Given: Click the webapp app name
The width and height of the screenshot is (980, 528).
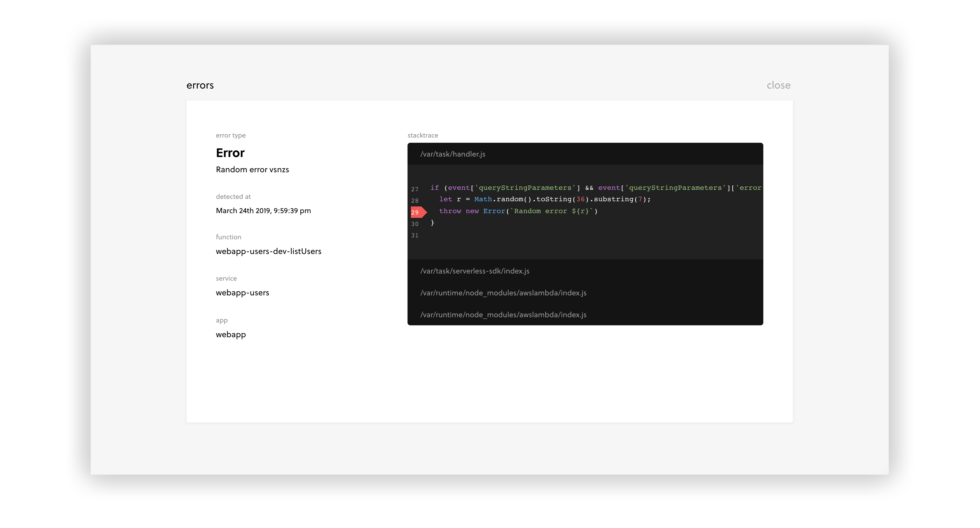Looking at the screenshot, I should (230, 334).
